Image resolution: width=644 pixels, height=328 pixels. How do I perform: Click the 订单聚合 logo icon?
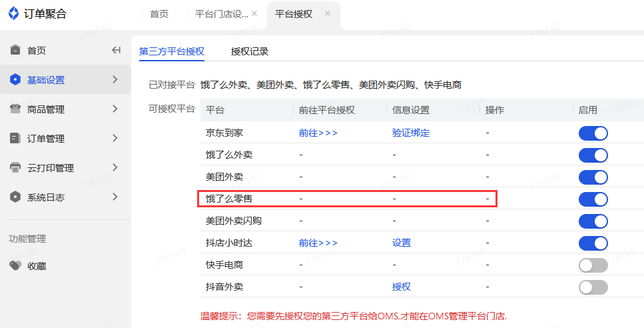click(x=13, y=14)
